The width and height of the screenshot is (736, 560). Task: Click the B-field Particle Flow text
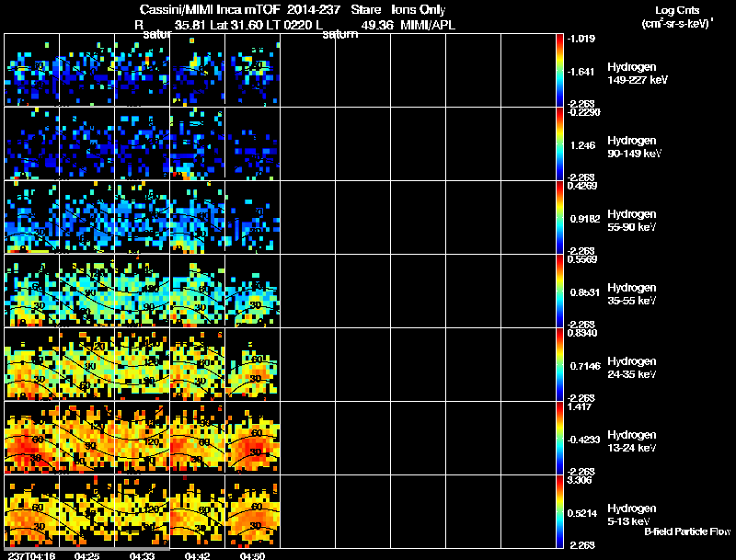pyautogui.click(x=687, y=531)
